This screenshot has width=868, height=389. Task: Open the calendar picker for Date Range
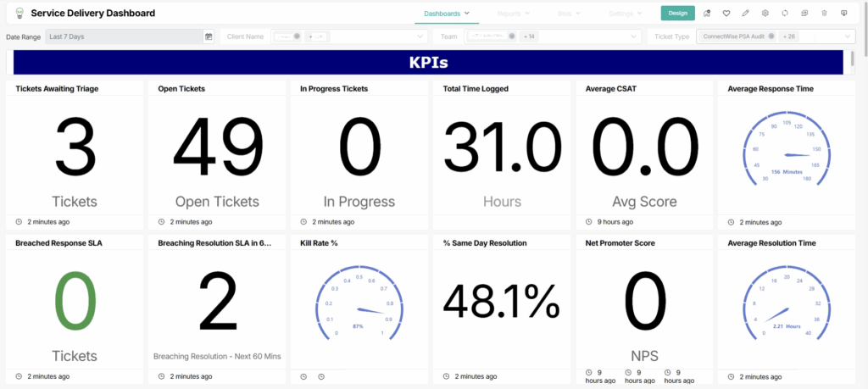[x=209, y=36]
